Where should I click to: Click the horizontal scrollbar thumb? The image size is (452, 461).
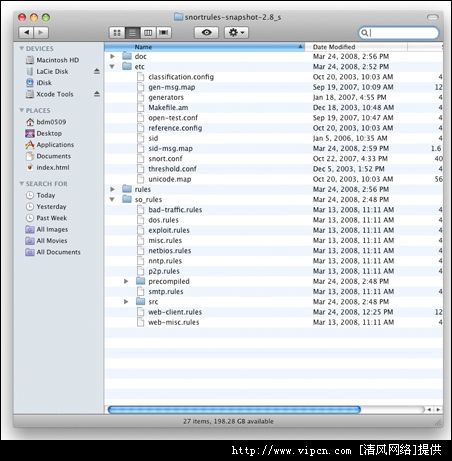pyautogui.click(x=234, y=409)
